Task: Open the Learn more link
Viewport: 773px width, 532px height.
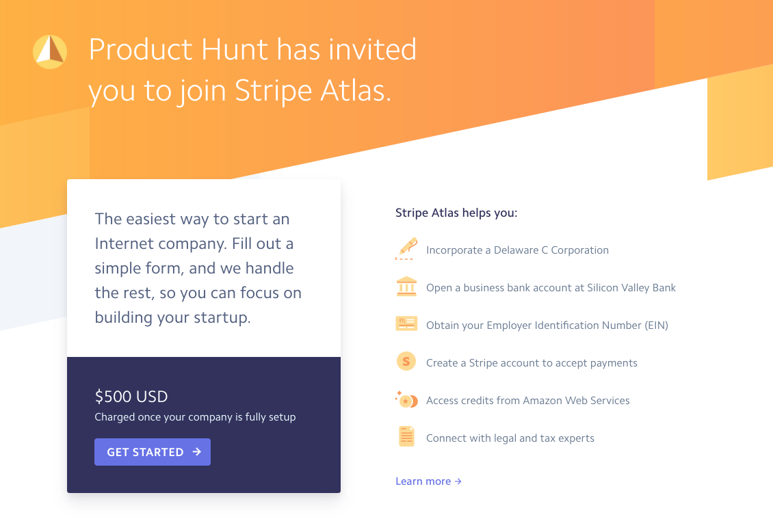Action: (x=423, y=481)
